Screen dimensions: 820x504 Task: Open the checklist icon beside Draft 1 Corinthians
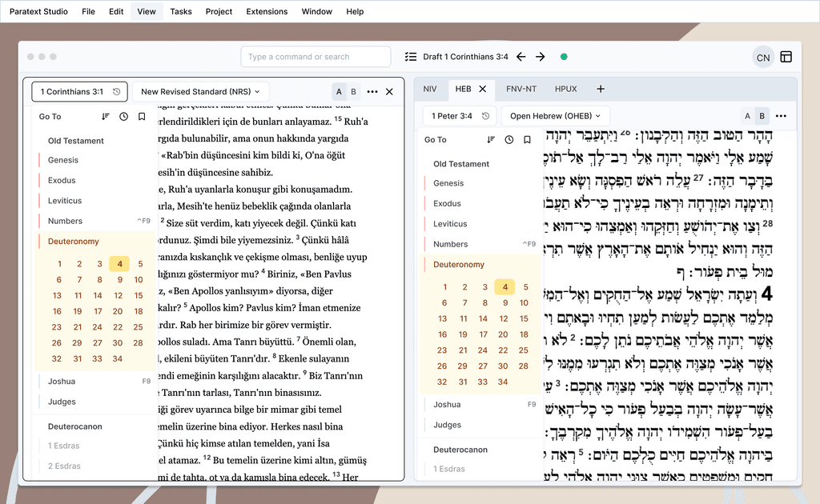tap(411, 57)
